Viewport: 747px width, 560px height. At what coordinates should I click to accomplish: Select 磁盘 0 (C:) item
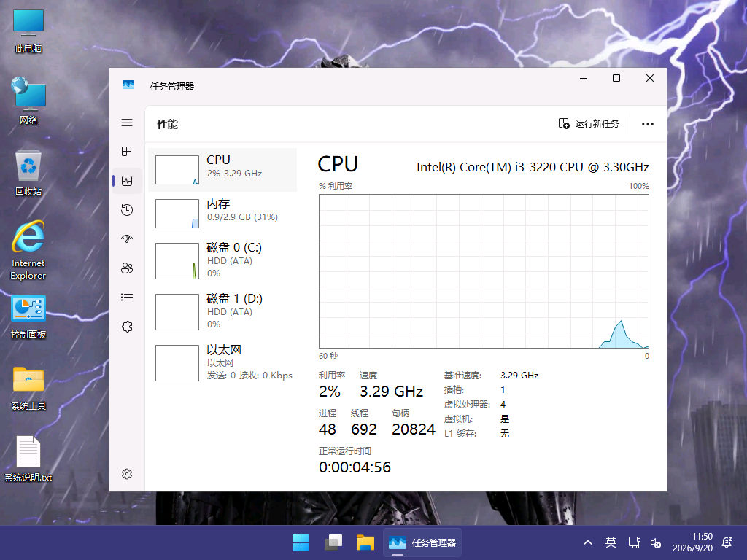click(x=222, y=261)
